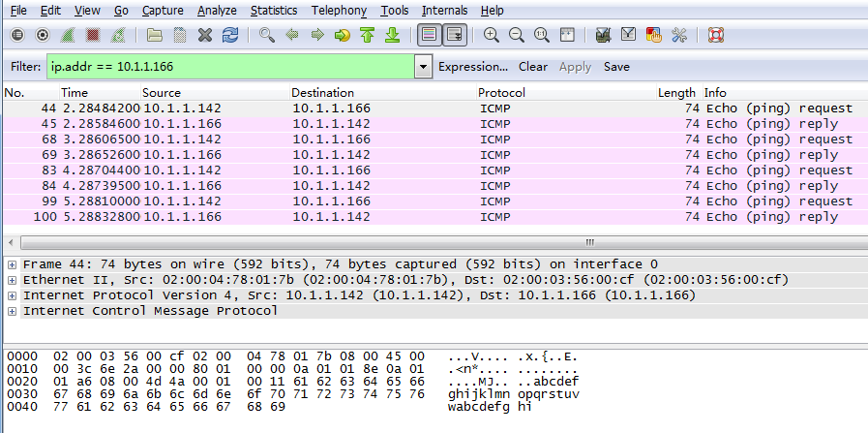Toggle packet list colorization
This screenshot has height=433, width=868.
430,36
